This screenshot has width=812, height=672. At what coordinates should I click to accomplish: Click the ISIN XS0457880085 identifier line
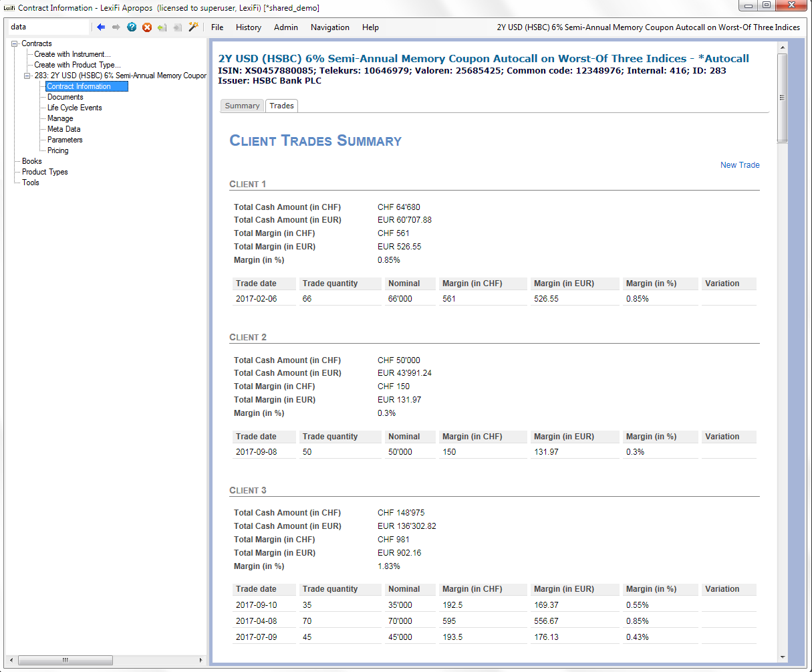coord(472,70)
